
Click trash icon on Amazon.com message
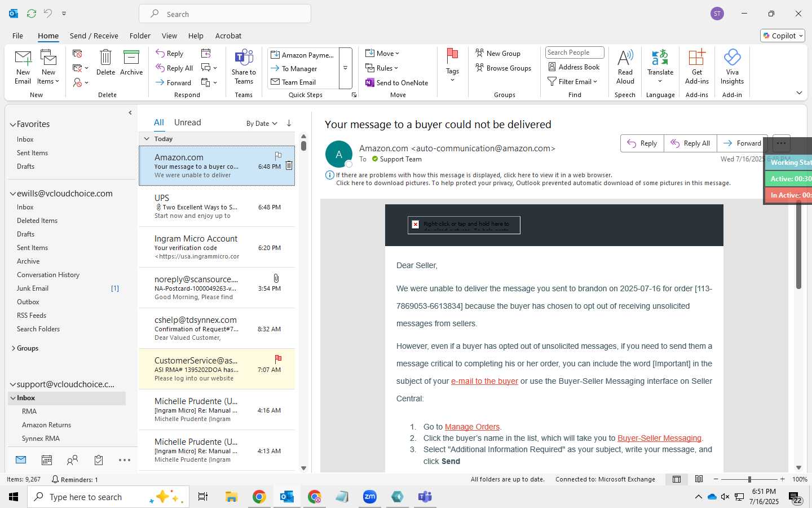point(289,165)
